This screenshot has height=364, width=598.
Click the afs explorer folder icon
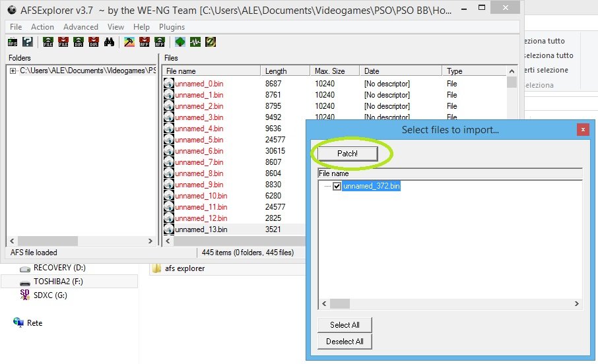tap(156, 268)
